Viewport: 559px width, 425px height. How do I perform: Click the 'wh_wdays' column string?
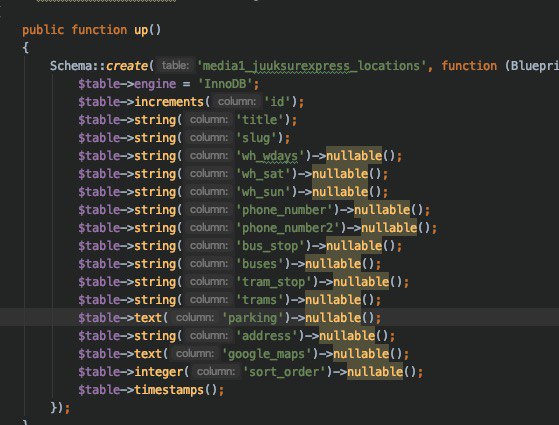point(270,156)
